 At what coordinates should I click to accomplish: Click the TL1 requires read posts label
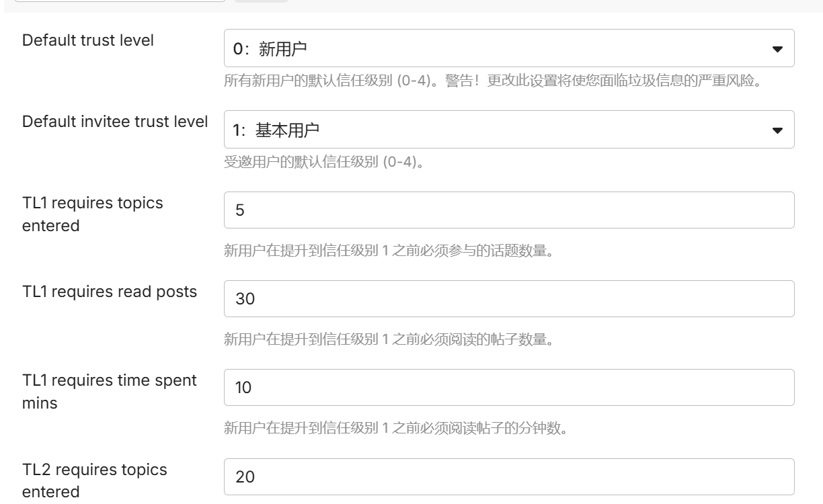[110, 292]
